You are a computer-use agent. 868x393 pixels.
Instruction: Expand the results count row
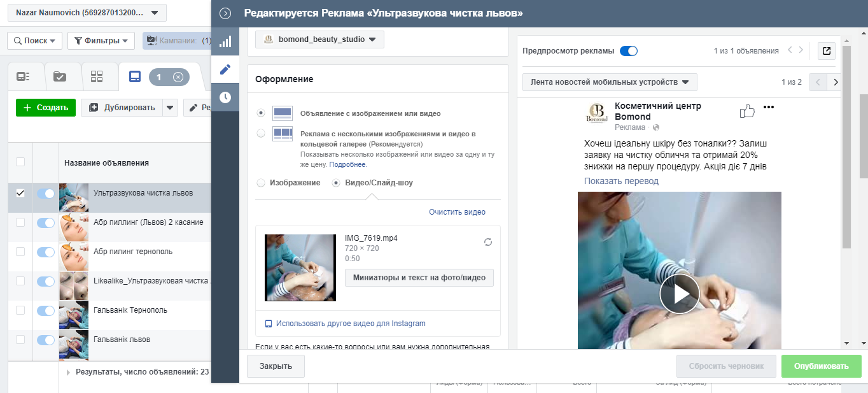click(x=68, y=372)
